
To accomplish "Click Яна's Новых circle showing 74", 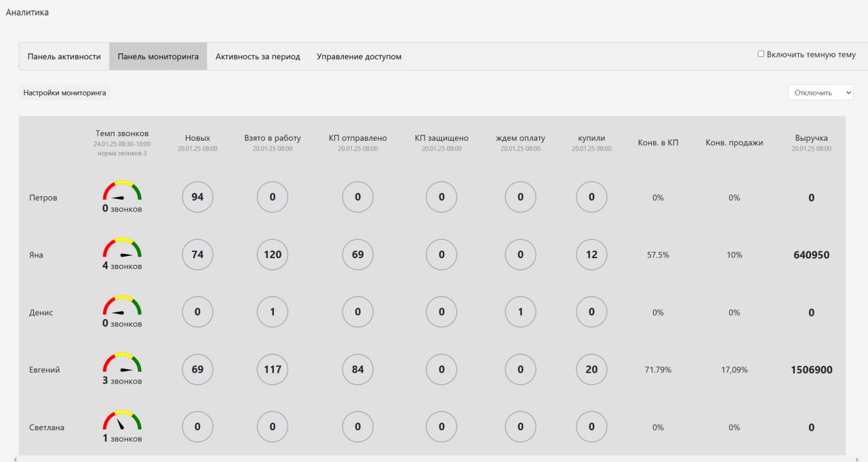I will [x=198, y=255].
